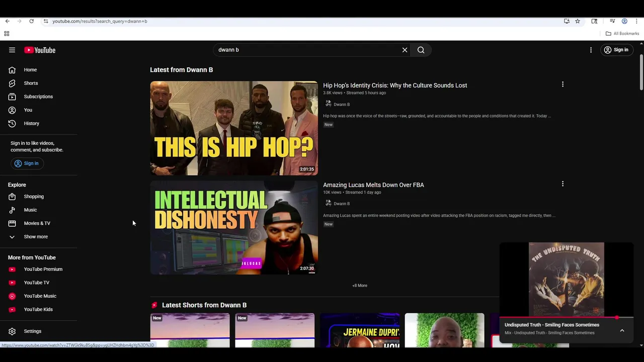Open browser profile icon
644x362 pixels.
tap(624, 21)
